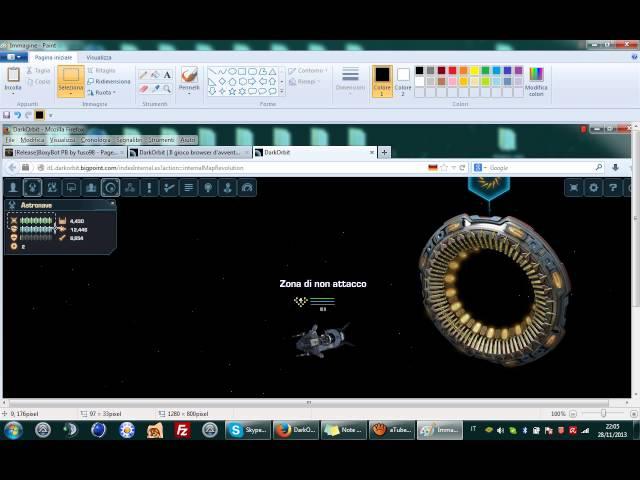The image size is (640, 480).
Task: Choose the right arrow shape
Action: (x=252, y=82)
